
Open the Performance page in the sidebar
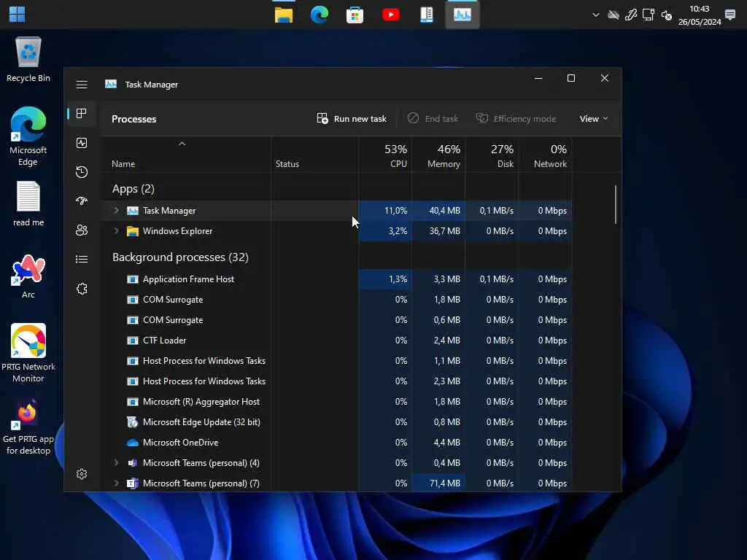point(82,143)
